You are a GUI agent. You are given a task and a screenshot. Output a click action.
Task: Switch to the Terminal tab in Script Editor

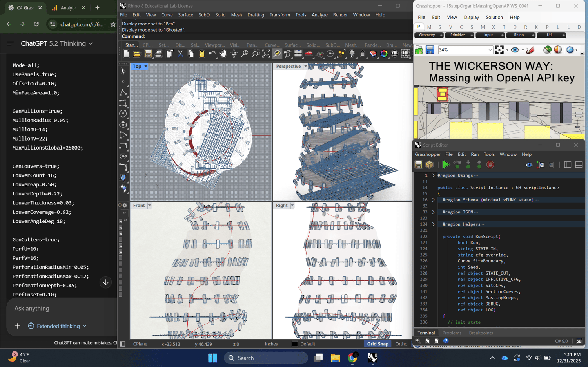click(426, 333)
